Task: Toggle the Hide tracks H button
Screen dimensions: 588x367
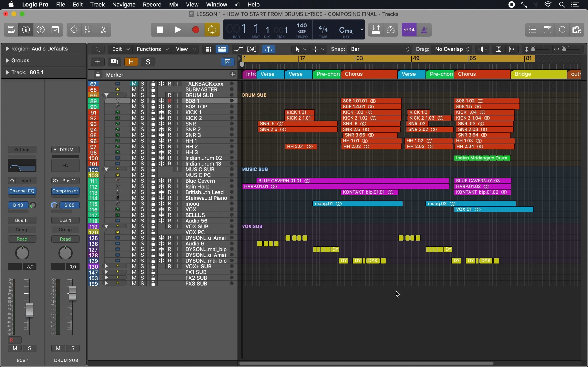Action: pos(131,62)
